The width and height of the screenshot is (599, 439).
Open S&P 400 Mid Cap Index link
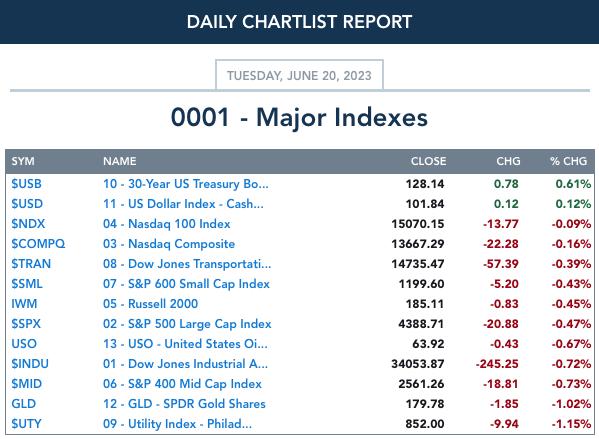[x=182, y=384]
